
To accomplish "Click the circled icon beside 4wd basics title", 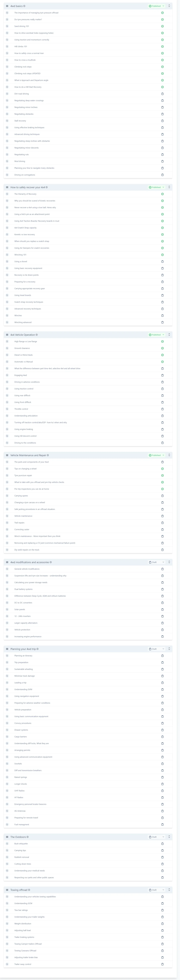I will [x=24, y=6].
